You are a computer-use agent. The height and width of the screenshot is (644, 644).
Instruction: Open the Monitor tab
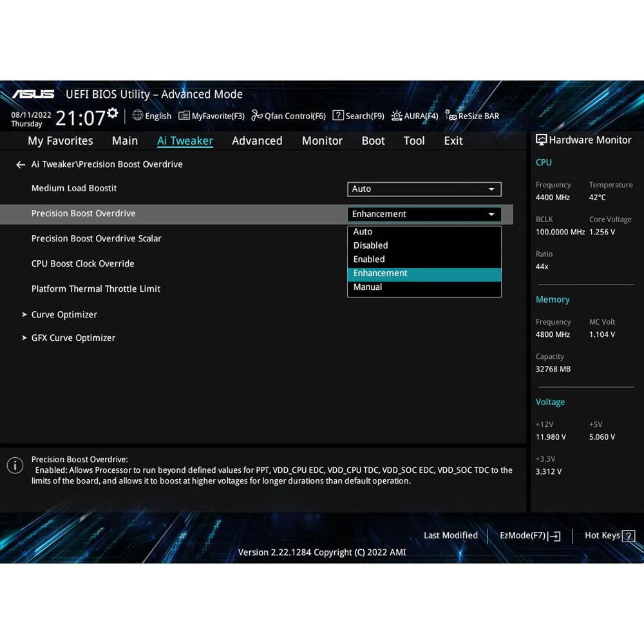(322, 141)
